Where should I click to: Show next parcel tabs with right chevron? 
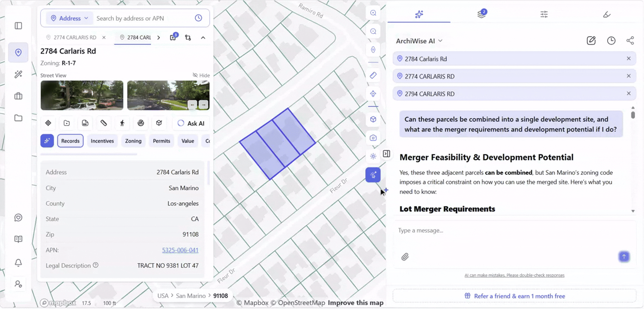click(x=158, y=37)
